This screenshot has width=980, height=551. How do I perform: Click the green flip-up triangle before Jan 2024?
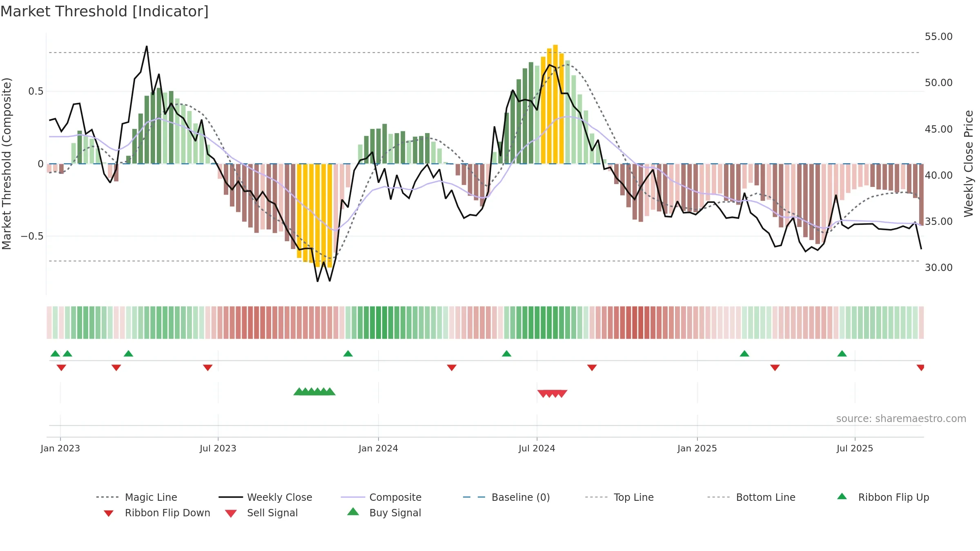coord(348,353)
